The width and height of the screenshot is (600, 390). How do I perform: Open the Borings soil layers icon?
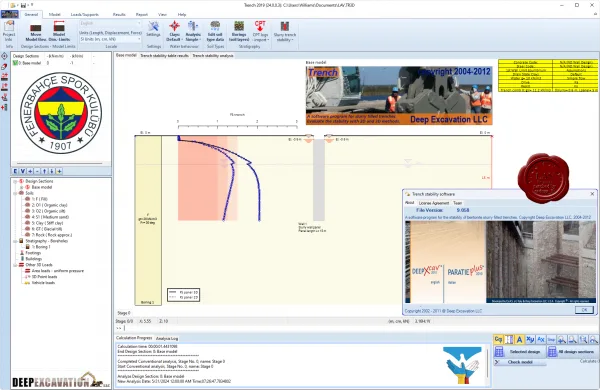click(x=239, y=31)
